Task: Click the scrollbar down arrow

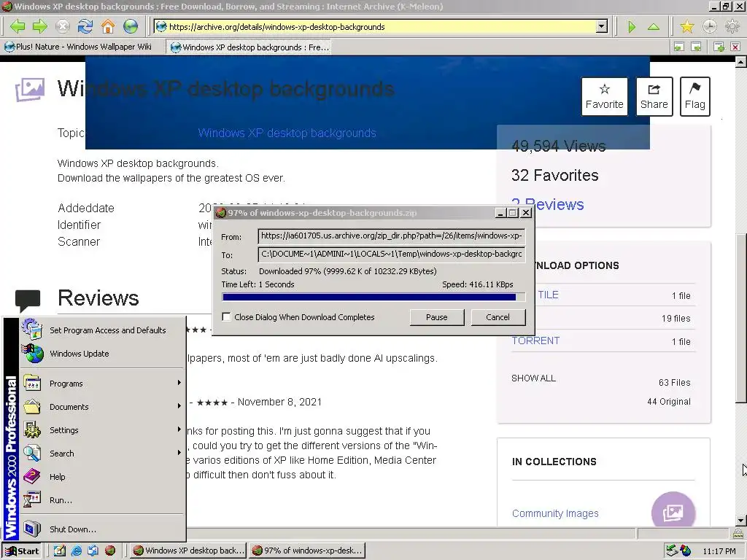Action: (741, 521)
